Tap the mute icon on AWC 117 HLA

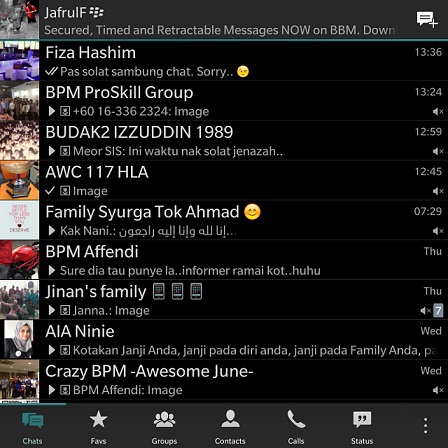click(x=438, y=191)
